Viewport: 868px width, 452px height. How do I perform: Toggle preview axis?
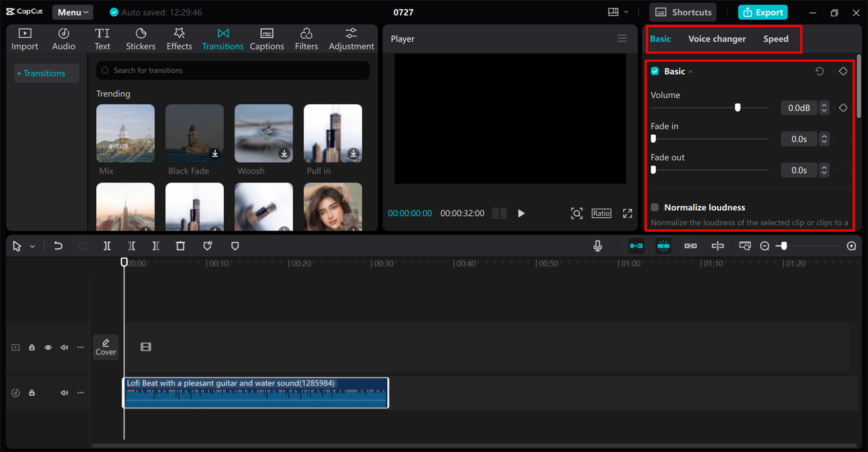click(x=717, y=246)
